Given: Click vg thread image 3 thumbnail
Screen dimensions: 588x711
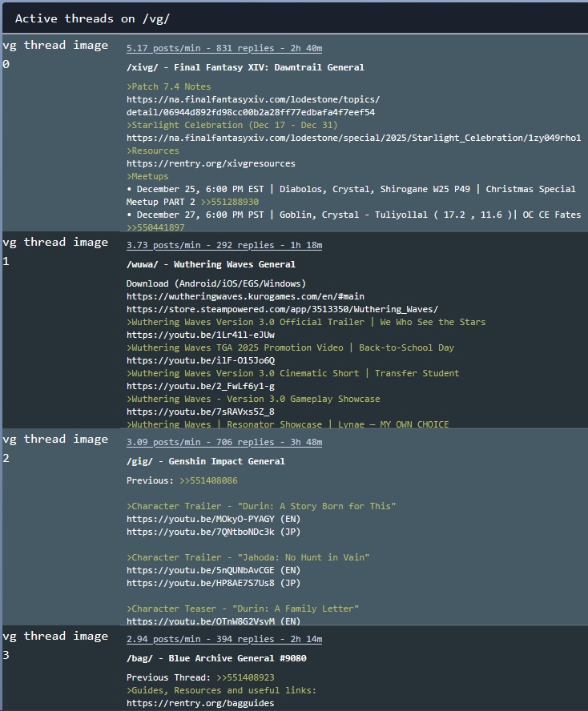Looking at the screenshot, I should (x=55, y=645).
